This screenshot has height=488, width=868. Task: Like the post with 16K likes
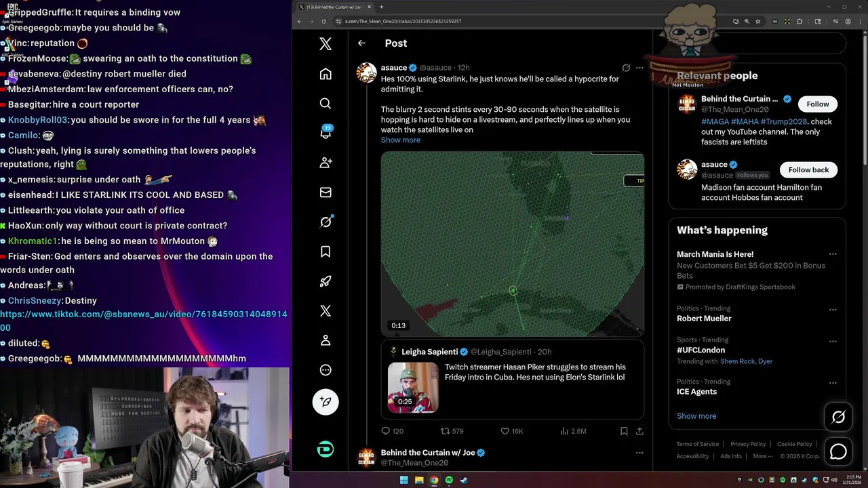click(511, 431)
